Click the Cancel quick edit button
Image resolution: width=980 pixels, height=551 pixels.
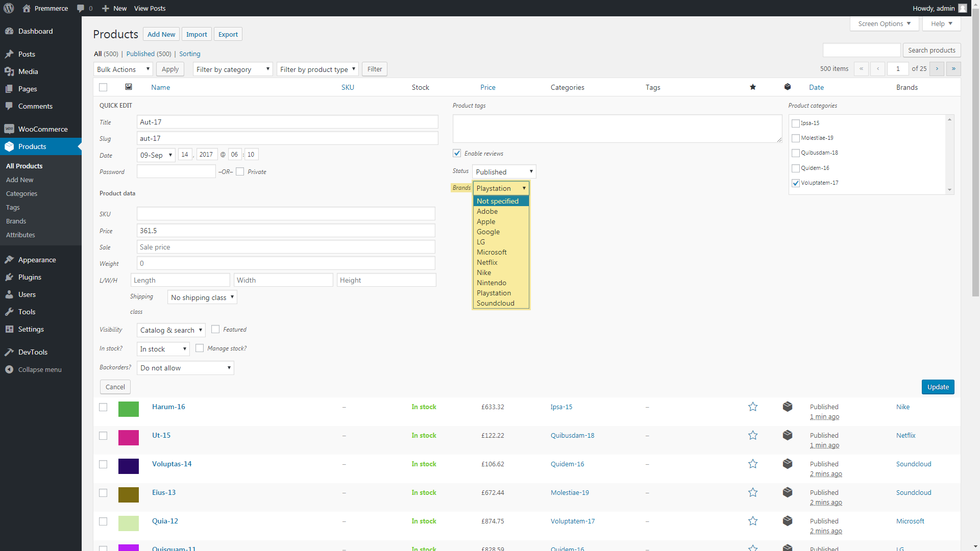[115, 387]
